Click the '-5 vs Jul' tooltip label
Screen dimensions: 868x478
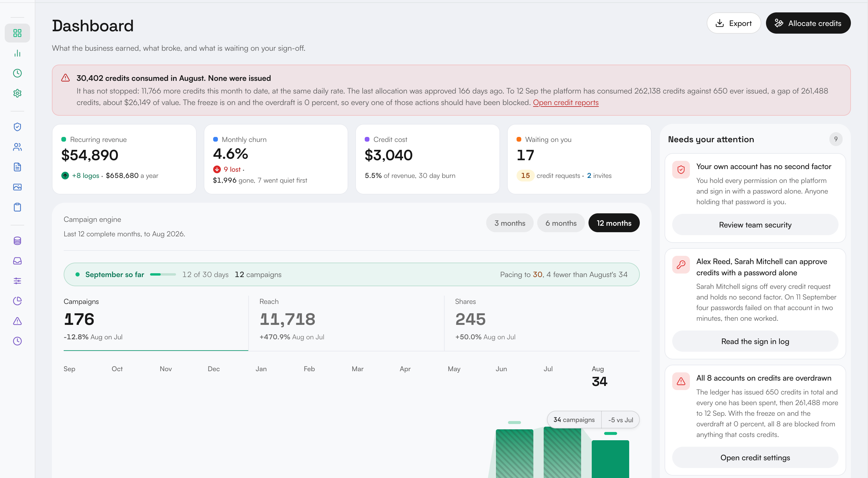tap(620, 420)
